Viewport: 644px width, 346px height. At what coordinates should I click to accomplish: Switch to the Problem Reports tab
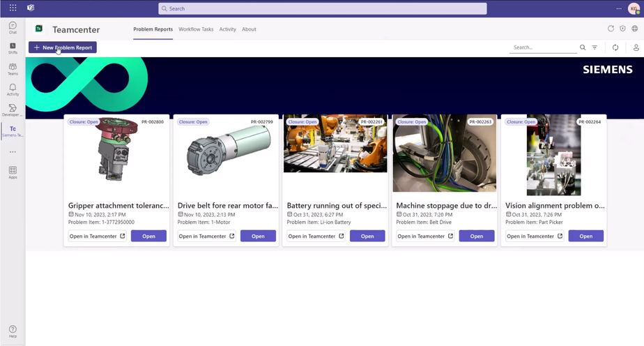coord(153,29)
